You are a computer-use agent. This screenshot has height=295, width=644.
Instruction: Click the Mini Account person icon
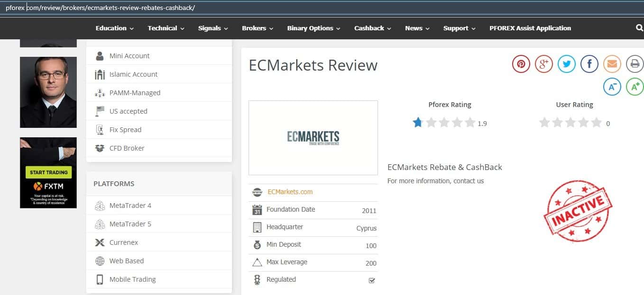pos(100,56)
